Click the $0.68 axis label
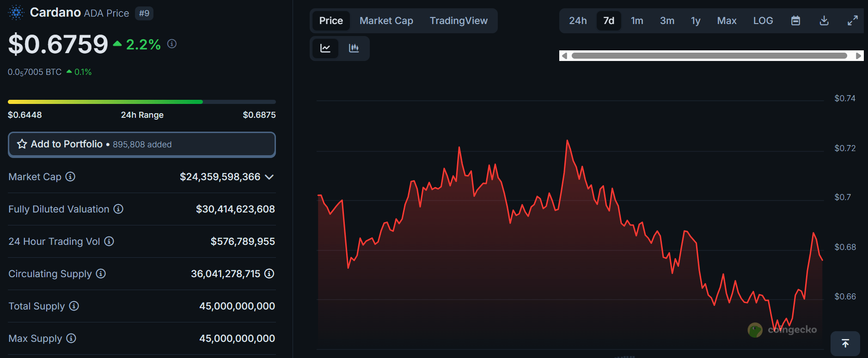Image resolution: width=868 pixels, height=358 pixels. point(845,247)
